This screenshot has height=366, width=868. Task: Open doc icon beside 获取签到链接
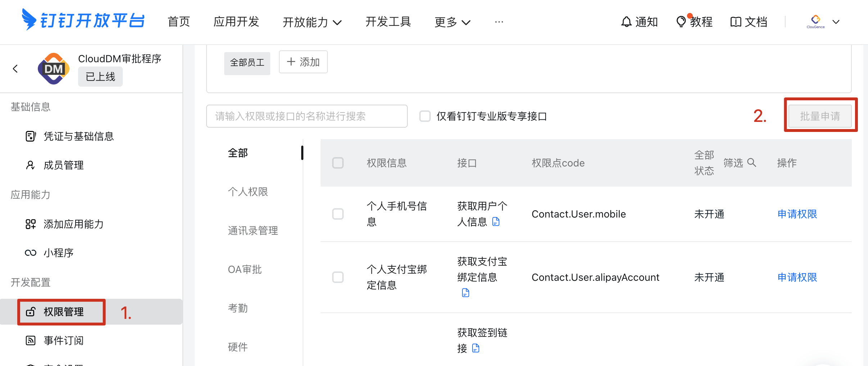pos(476,348)
